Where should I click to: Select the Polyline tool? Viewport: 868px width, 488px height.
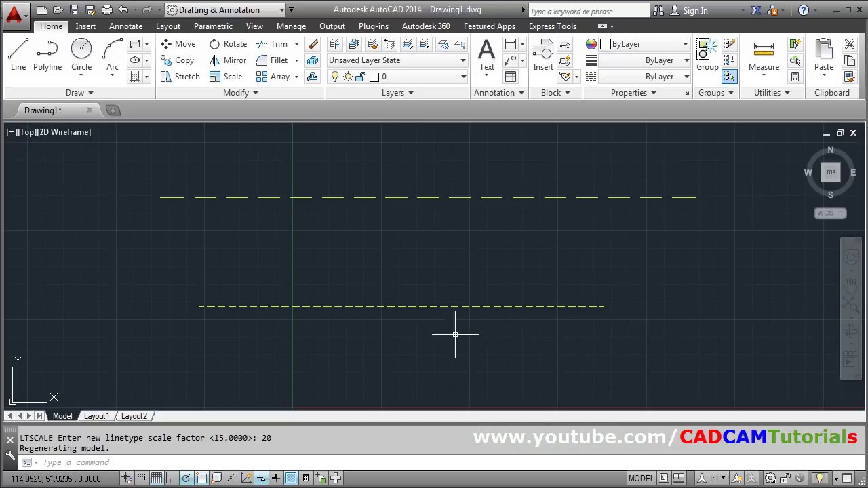click(47, 54)
